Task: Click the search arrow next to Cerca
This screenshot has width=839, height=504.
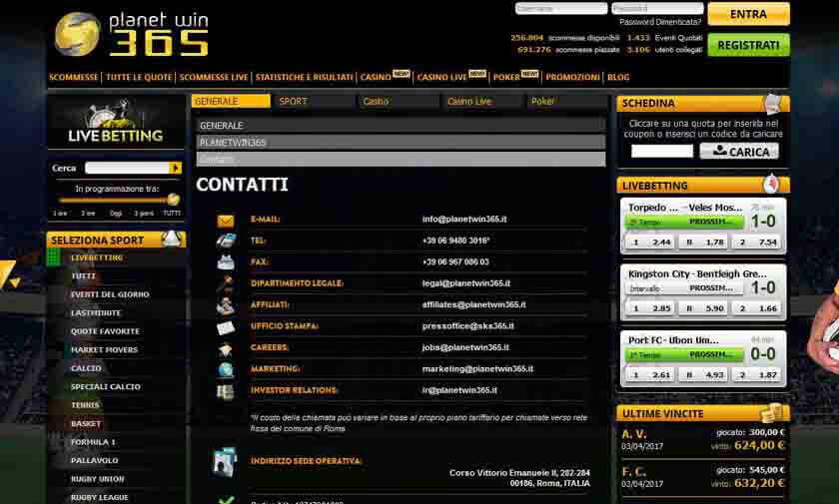Action: point(175,169)
